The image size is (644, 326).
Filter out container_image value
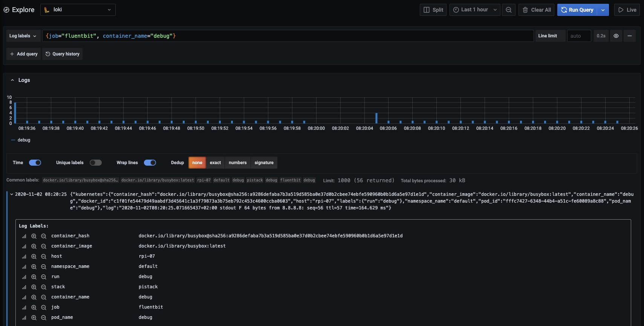[44, 246]
